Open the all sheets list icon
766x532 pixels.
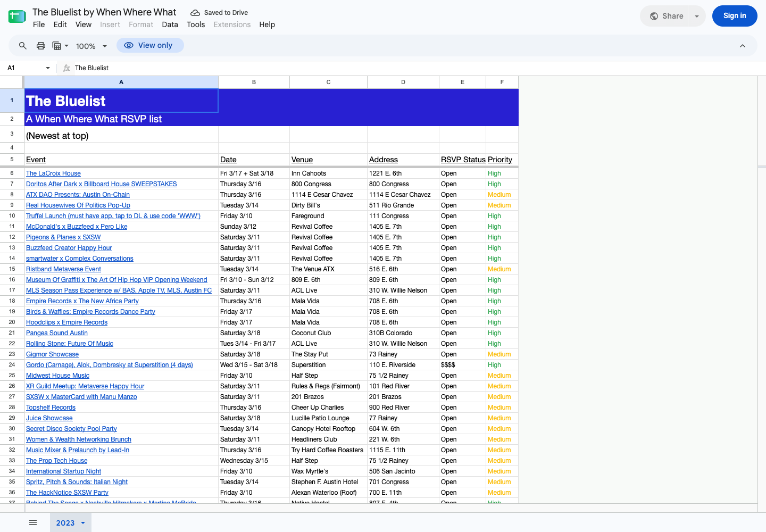33,522
